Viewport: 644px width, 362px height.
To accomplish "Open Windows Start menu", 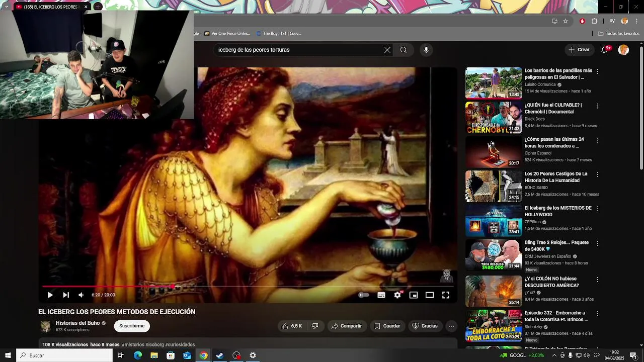I will coord(8,355).
